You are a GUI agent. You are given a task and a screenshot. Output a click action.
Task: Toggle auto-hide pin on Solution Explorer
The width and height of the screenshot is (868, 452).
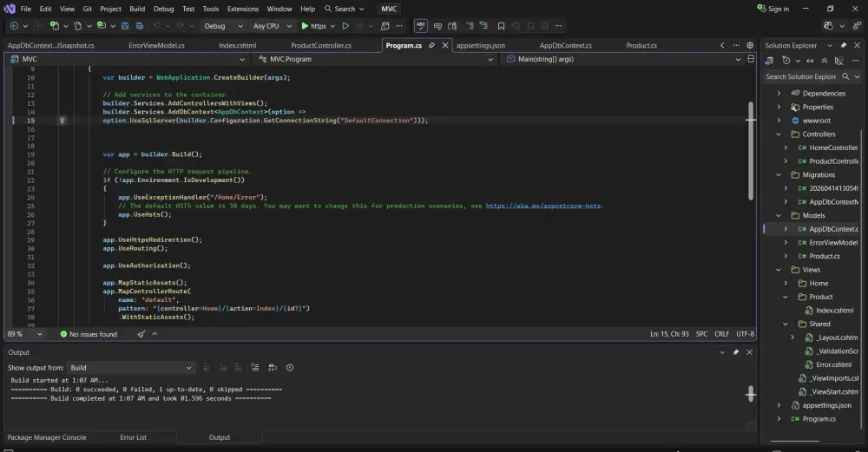[x=843, y=45]
